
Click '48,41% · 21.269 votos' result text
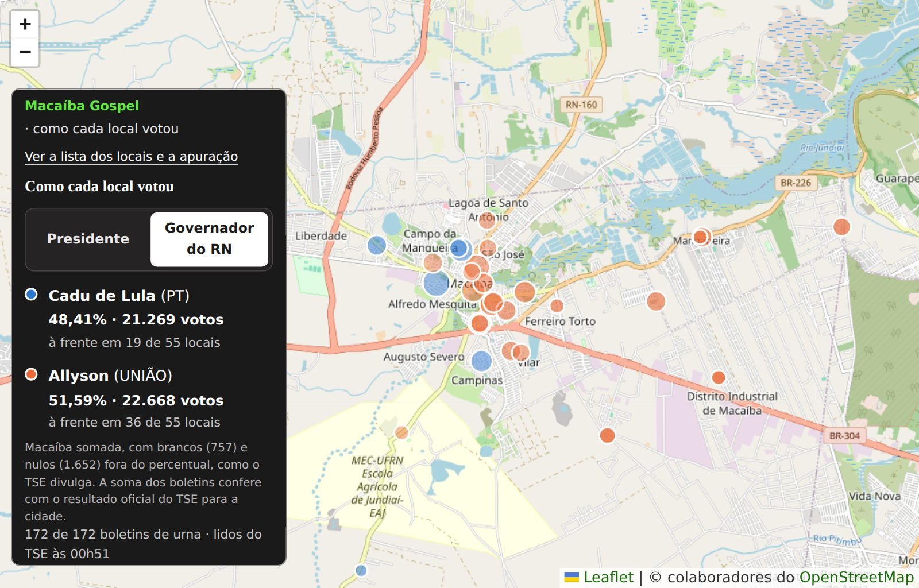tap(136, 320)
